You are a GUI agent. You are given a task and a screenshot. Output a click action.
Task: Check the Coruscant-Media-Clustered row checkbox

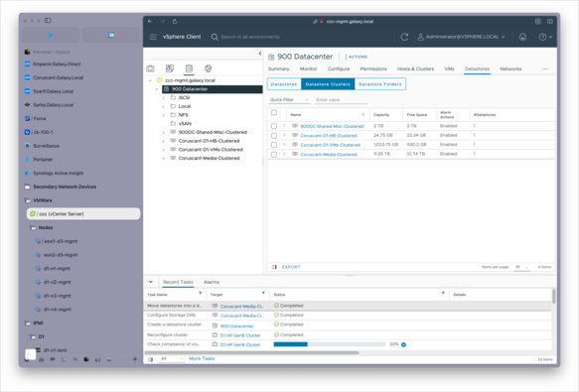pos(274,154)
